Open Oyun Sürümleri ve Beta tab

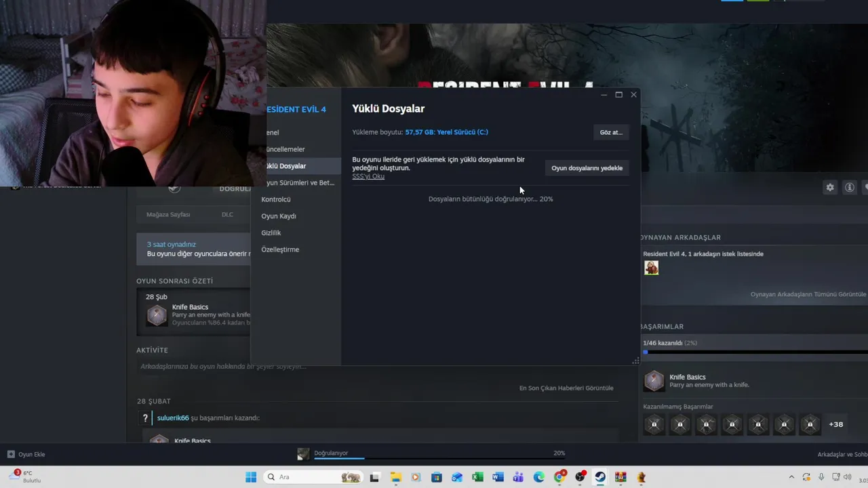299,183
